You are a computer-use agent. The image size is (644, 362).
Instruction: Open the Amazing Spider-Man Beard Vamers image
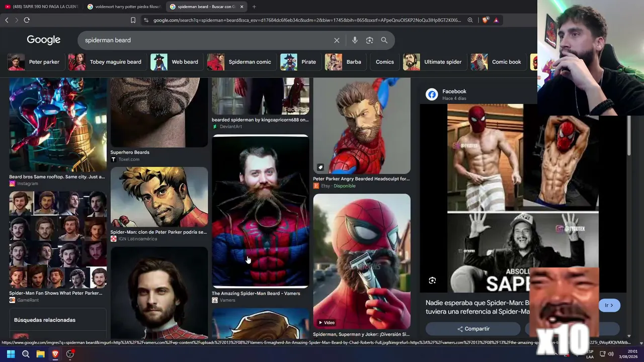pos(260,211)
